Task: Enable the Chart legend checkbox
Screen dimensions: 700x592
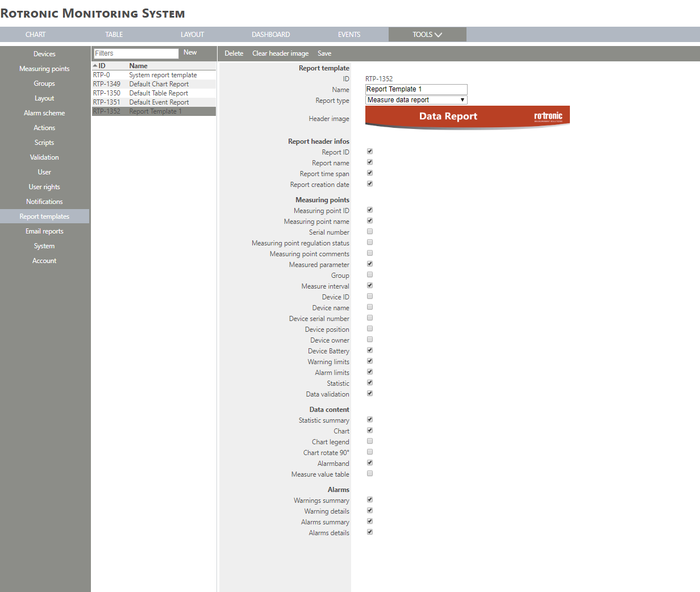Action: click(370, 441)
